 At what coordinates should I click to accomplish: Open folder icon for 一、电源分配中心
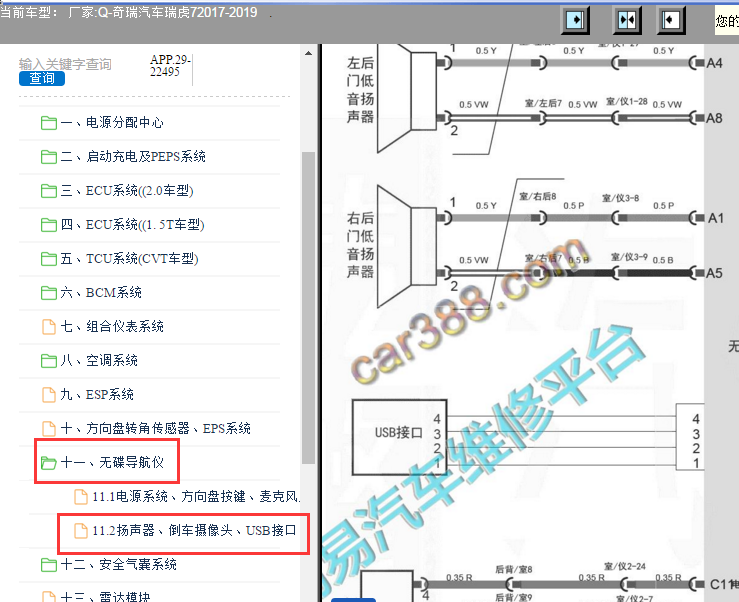[49, 123]
